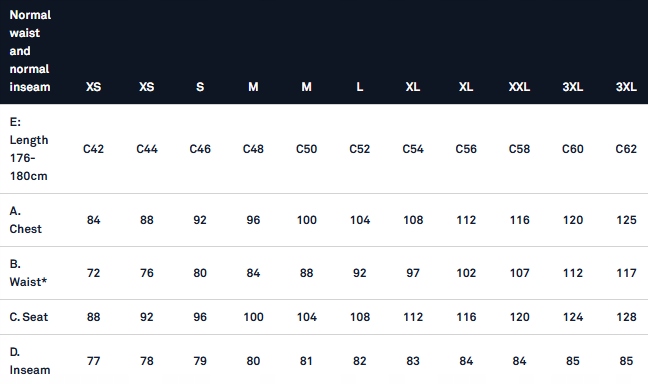Select chest value 84
The width and height of the screenshot is (648, 384).
[x=93, y=220]
